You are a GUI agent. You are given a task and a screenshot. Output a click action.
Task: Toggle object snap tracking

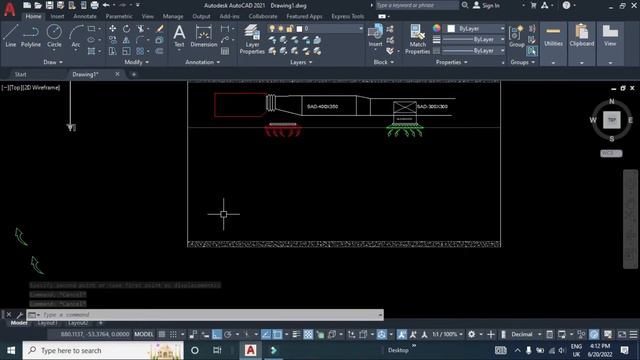point(266,334)
